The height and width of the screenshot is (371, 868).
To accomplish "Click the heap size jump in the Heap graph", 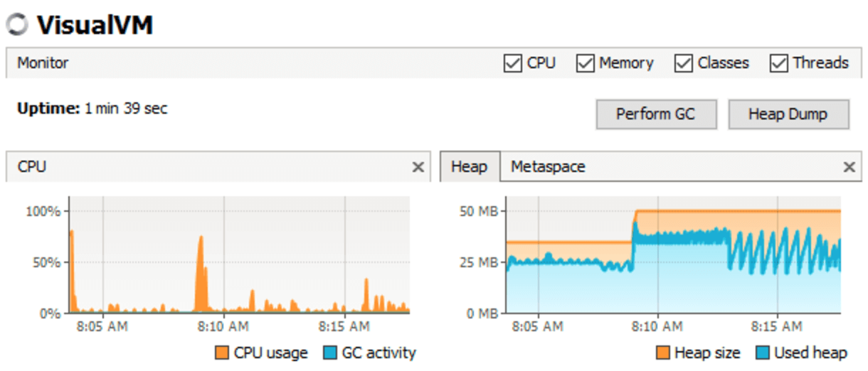I will tap(634, 225).
